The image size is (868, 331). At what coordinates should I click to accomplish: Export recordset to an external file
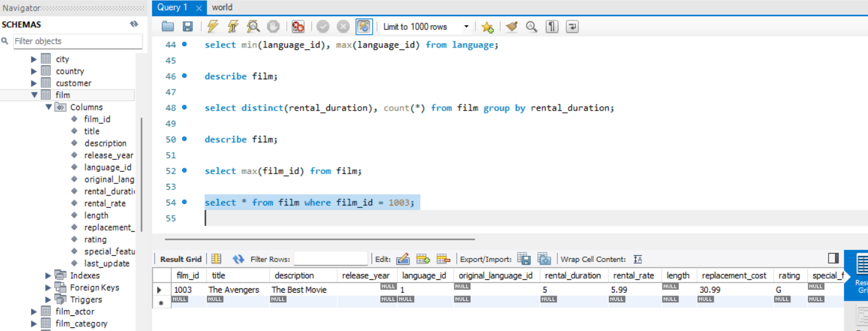[x=524, y=259]
